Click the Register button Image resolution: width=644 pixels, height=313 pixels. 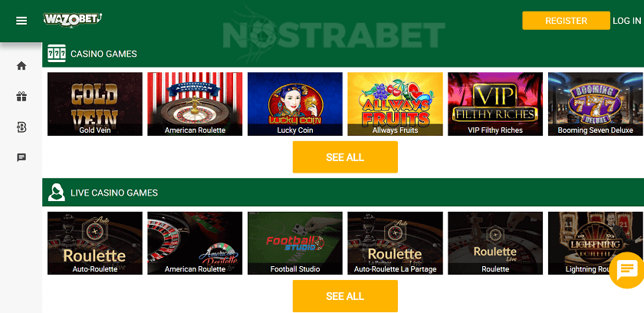click(566, 21)
